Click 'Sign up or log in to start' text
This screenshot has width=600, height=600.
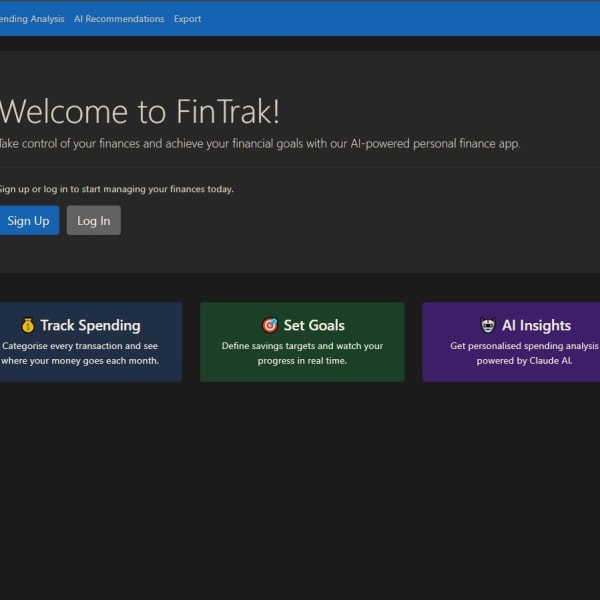(x=116, y=189)
